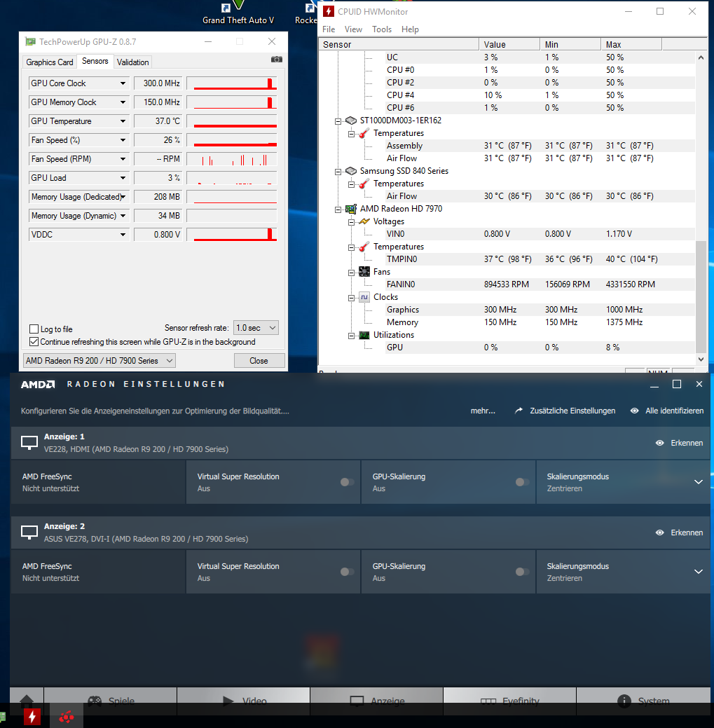The height and width of the screenshot is (728, 714).
Task: Click the GPU Temperature history graph
Action: 232,121
